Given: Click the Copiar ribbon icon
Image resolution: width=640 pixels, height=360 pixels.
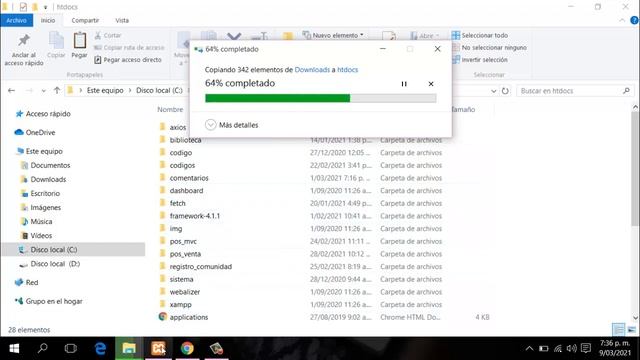Looking at the screenshot, I should pyautogui.click(x=56, y=41).
